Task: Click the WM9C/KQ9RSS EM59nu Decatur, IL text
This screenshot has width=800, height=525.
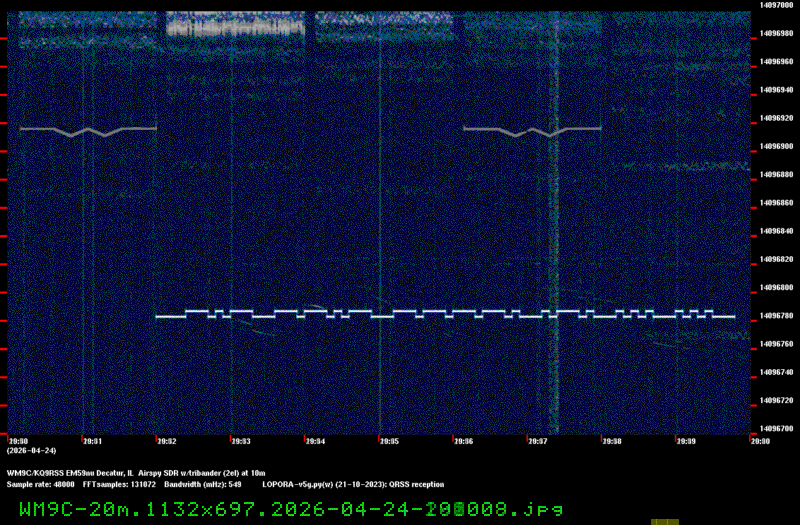Action: (x=70, y=473)
